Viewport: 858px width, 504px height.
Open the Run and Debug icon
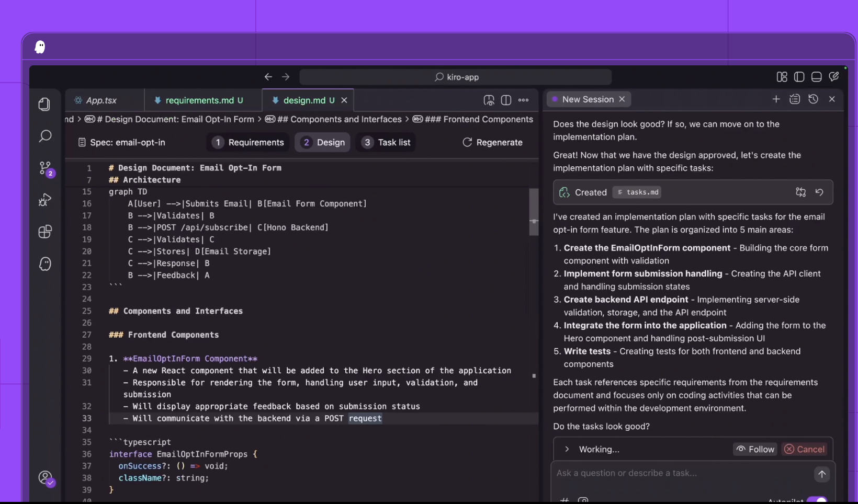[45, 200]
